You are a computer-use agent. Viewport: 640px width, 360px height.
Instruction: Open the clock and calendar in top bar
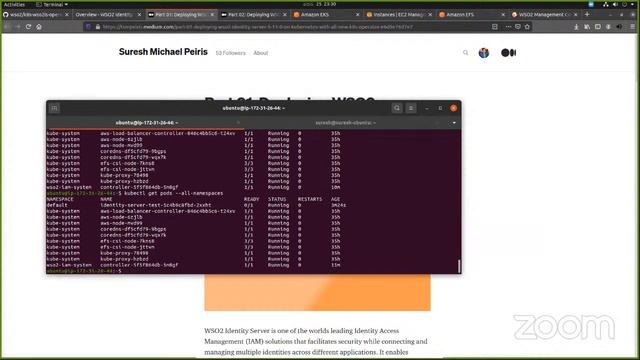tap(320, 4)
